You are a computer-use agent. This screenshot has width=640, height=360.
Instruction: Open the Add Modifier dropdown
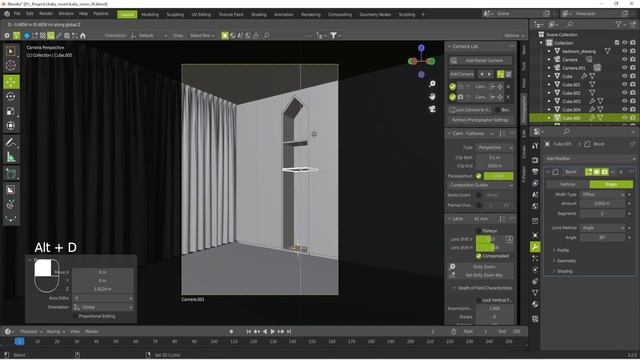click(591, 158)
